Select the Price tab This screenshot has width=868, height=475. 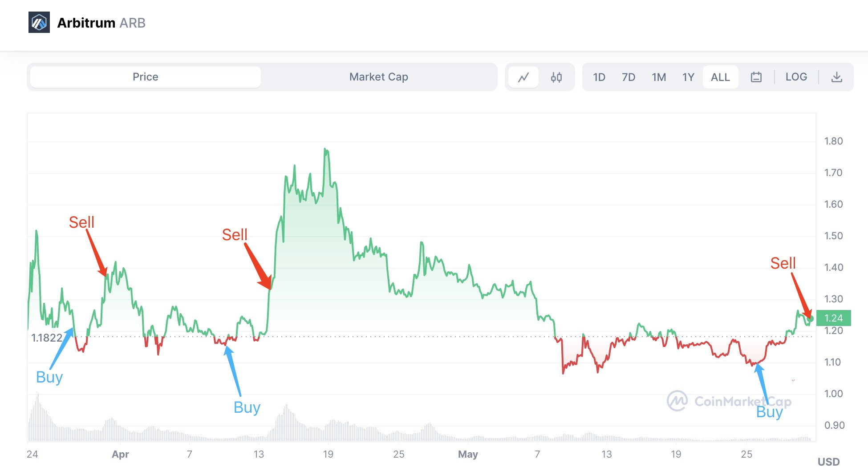tap(146, 77)
